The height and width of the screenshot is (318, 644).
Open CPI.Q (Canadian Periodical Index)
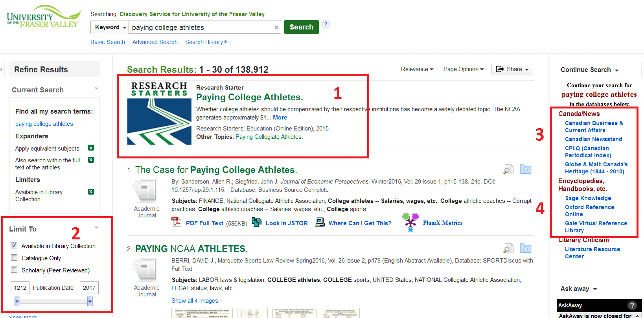588,152
